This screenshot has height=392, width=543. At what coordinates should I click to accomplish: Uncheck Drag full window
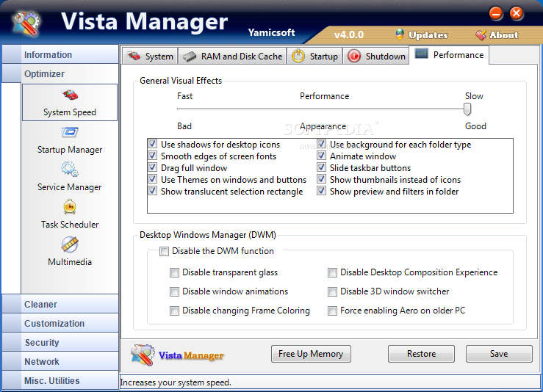[152, 167]
